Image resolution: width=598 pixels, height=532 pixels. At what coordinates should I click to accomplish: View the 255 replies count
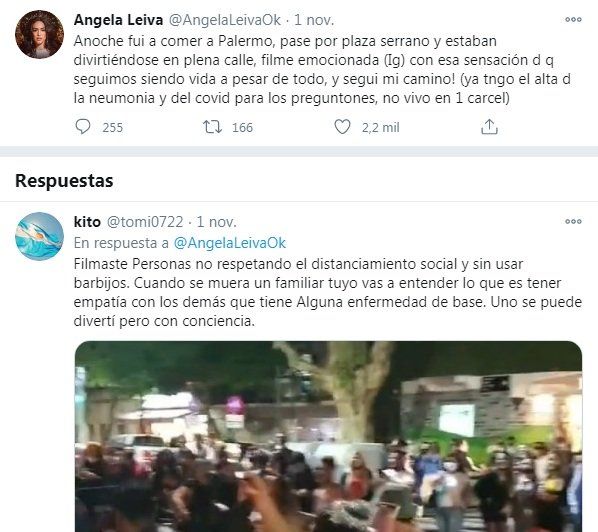tap(113, 127)
